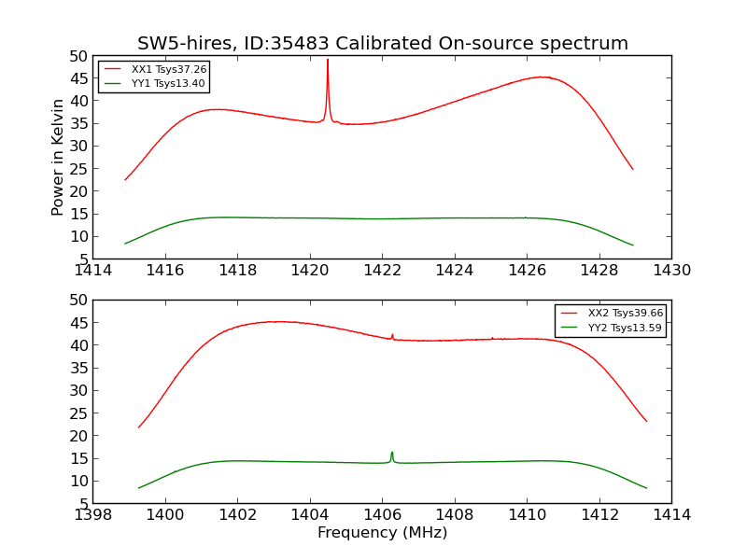
Task: Click x-axis tick label '1398'
Action: pyautogui.click(x=92, y=515)
